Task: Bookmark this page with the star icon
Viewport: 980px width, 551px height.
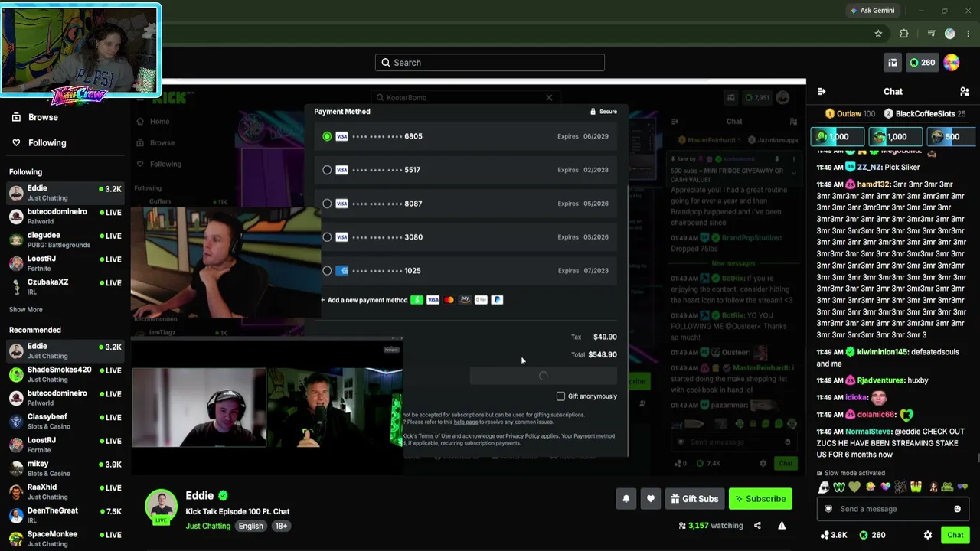Action: click(x=878, y=34)
